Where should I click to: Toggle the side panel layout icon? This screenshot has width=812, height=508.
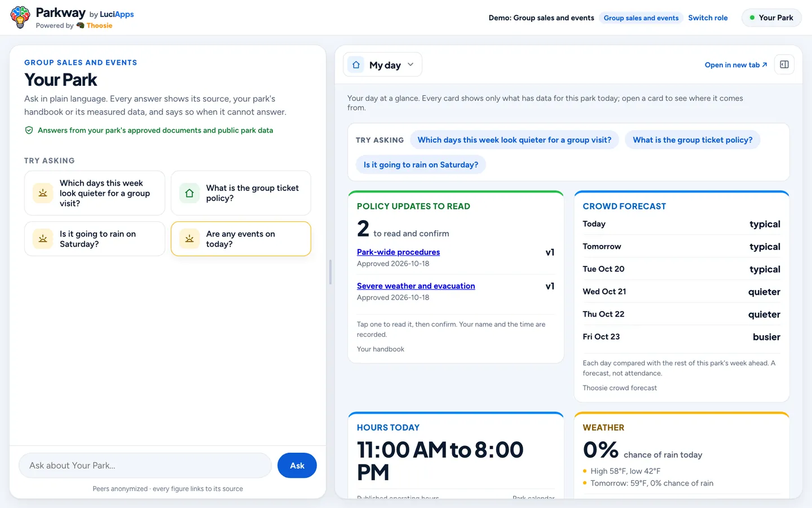click(784, 64)
